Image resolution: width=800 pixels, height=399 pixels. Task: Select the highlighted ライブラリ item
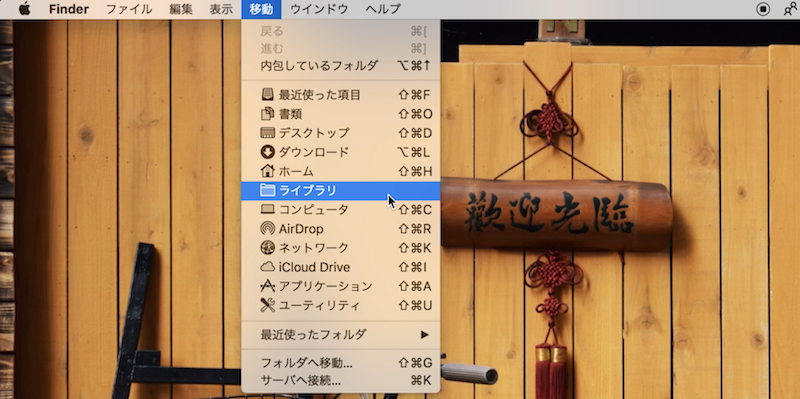pyautogui.click(x=341, y=190)
